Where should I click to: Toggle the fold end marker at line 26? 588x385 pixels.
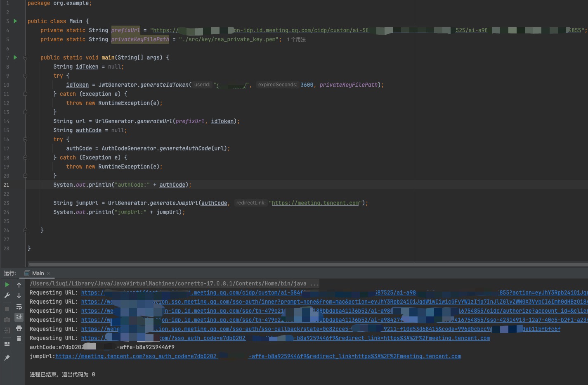click(25, 230)
